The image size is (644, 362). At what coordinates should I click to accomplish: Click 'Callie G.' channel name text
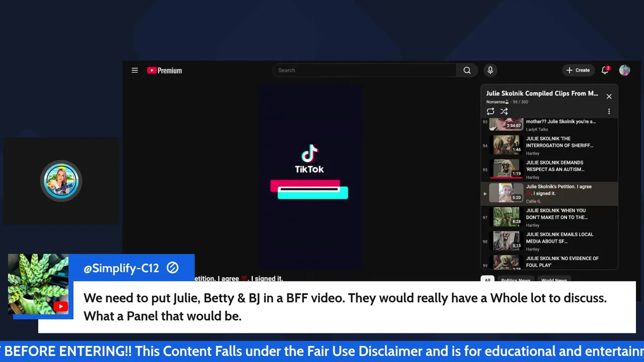tap(534, 201)
